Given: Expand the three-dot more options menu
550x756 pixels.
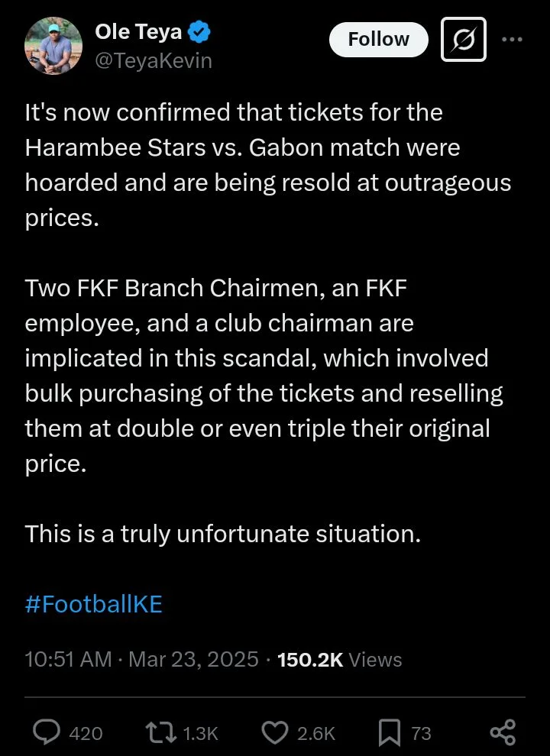Looking at the screenshot, I should click(x=512, y=39).
